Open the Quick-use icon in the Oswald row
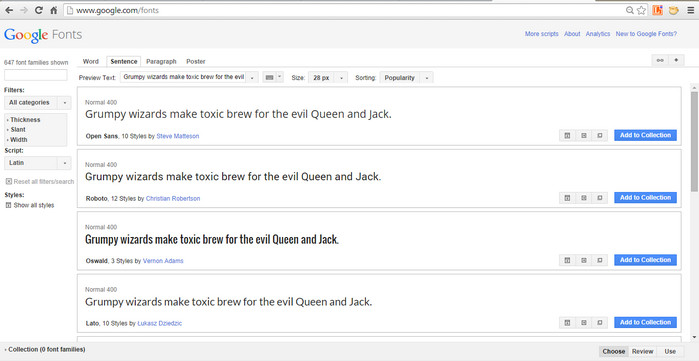699x361 pixels. (584, 260)
